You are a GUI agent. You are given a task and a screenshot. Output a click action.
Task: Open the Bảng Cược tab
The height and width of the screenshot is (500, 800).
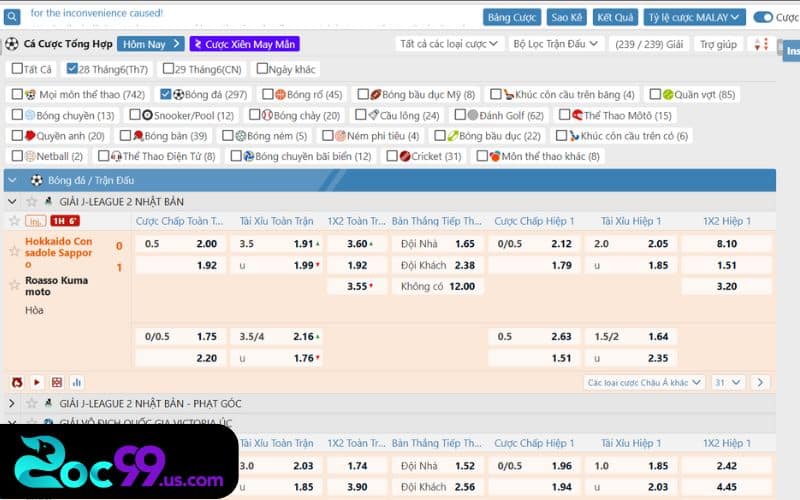coord(511,17)
